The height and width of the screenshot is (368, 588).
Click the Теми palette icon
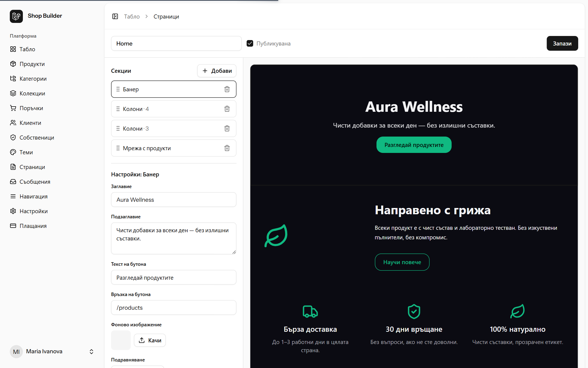pyautogui.click(x=13, y=152)
